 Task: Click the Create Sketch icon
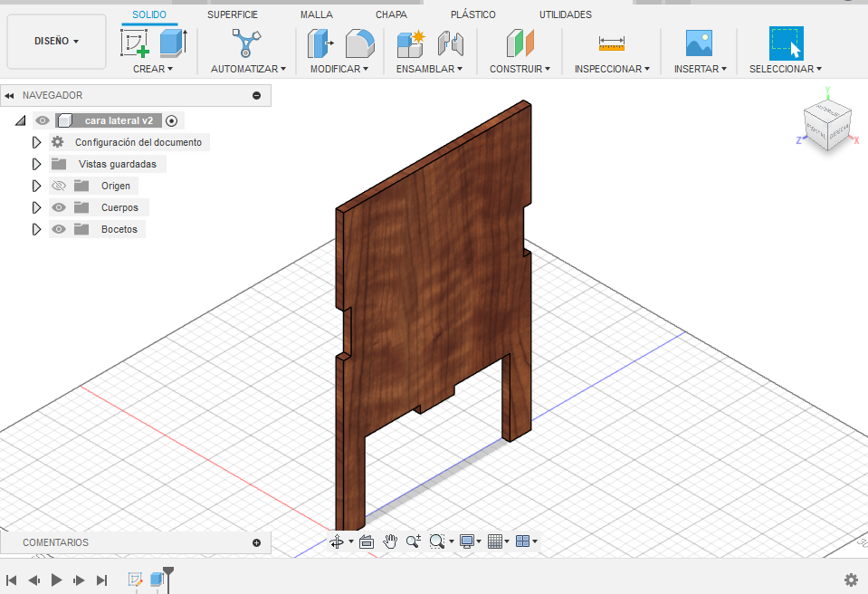[x=135, y=43]
